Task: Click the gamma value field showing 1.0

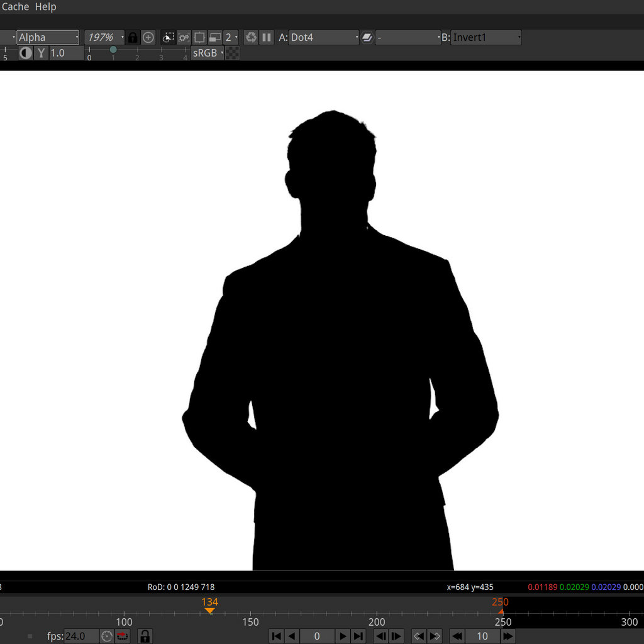Action: tap(66, 53)
